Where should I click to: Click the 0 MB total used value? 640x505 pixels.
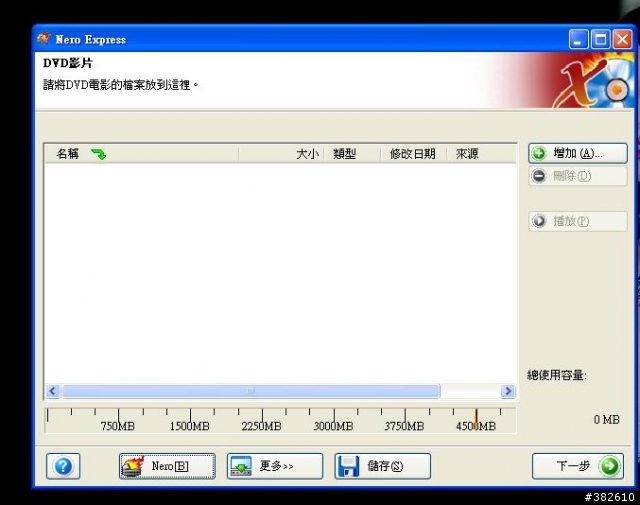coord(607,420)
